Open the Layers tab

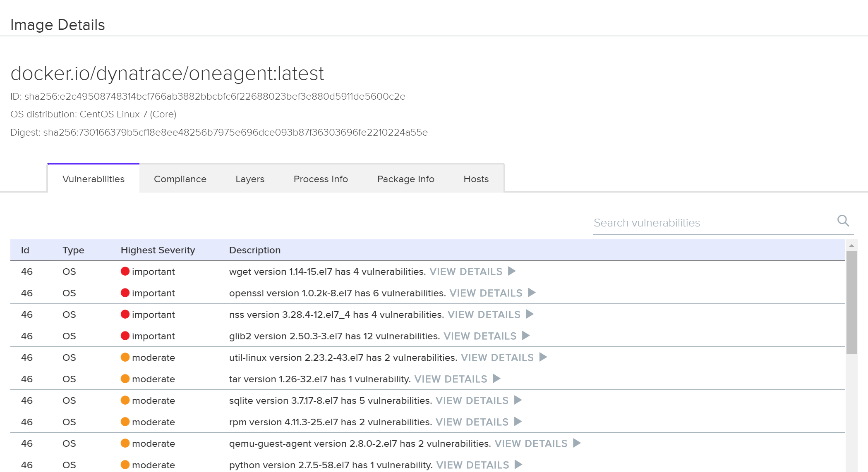[x=250, y=179]
